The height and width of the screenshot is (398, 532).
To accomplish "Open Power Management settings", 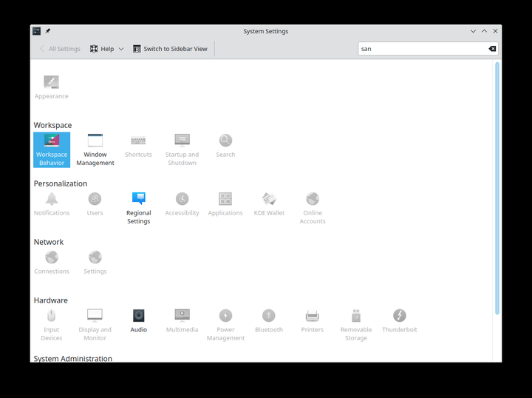I will coord(225,325).
